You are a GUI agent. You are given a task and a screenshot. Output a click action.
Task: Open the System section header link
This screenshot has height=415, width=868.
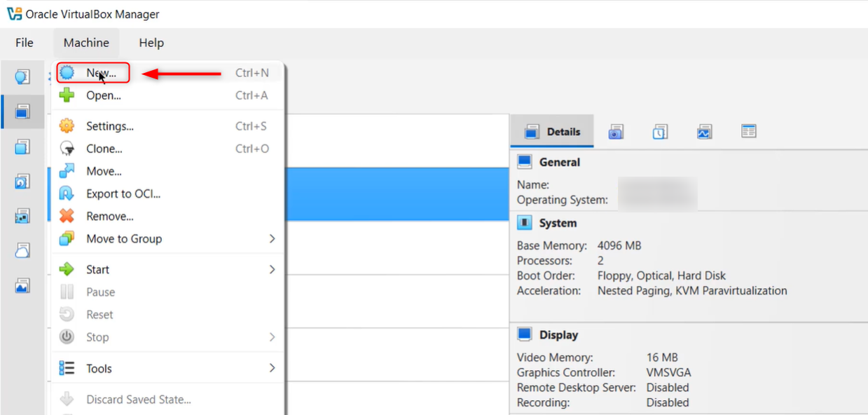(558, 223)
